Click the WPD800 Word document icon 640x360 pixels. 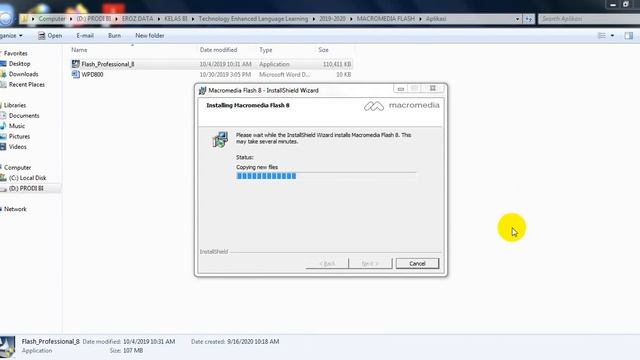tap(76, 74)
